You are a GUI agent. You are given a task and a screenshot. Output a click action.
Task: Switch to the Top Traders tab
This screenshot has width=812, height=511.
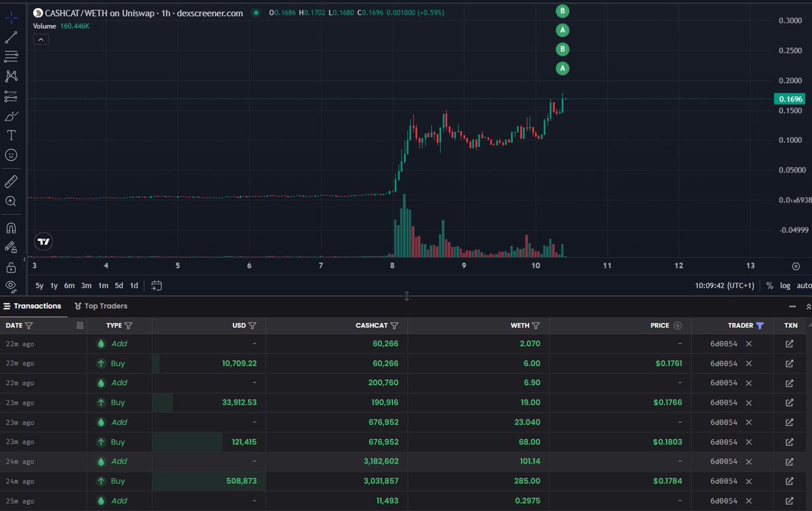click(x=101, y=306)
